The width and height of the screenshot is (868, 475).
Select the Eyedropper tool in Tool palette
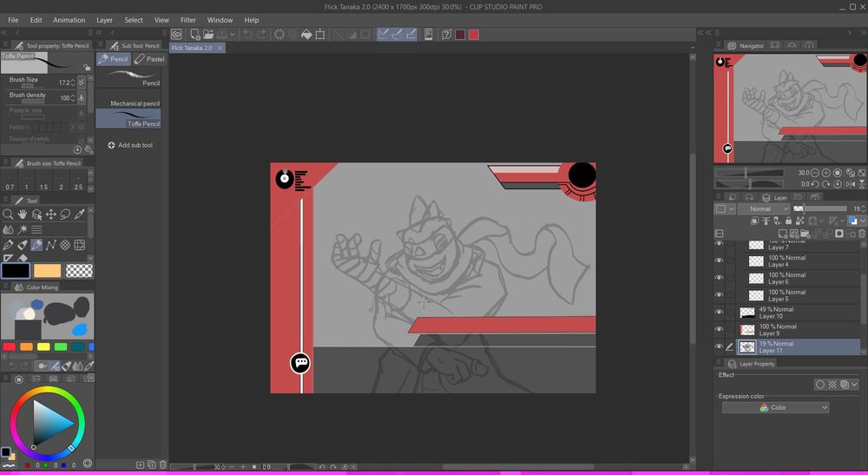point(80,214)
